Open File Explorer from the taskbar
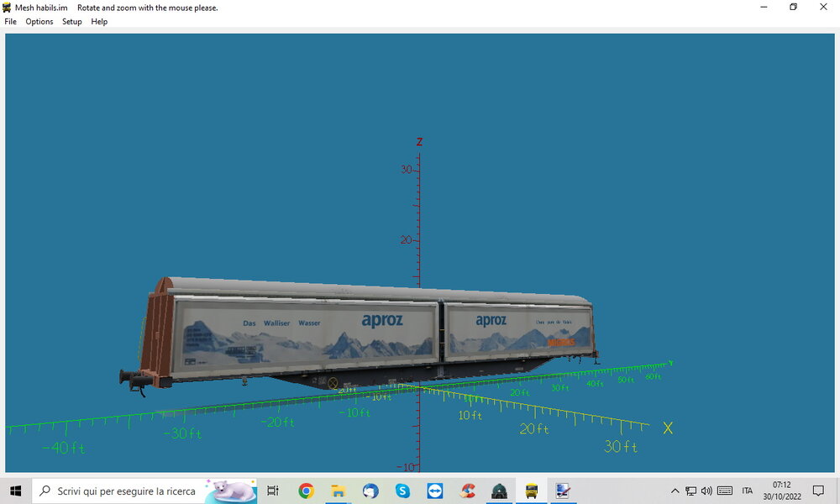The height and width of the screenshot is (504, 840). point(338,491)
